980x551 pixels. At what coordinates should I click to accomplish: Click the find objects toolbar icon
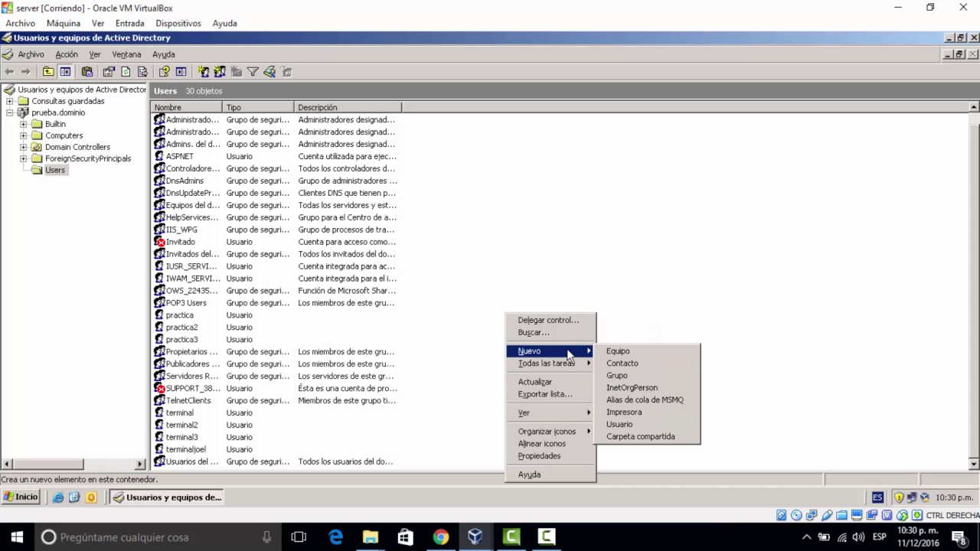tap(269, 71)
